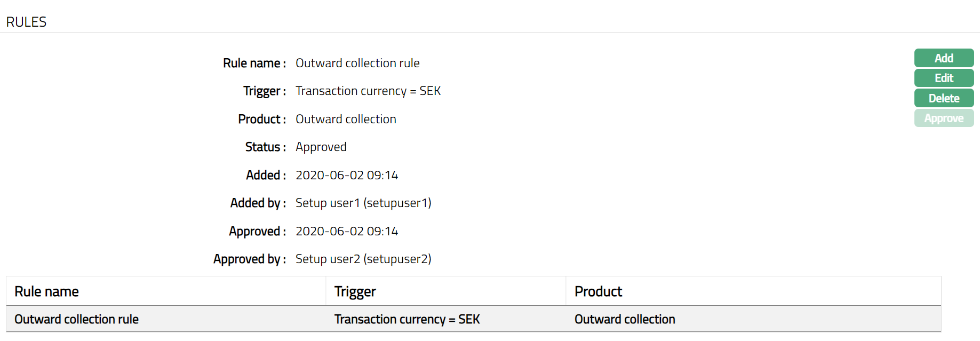Screen dimensions: 980x341
Task: Click Setup user1 (setupuser1) text
Action: pos(363,203)
